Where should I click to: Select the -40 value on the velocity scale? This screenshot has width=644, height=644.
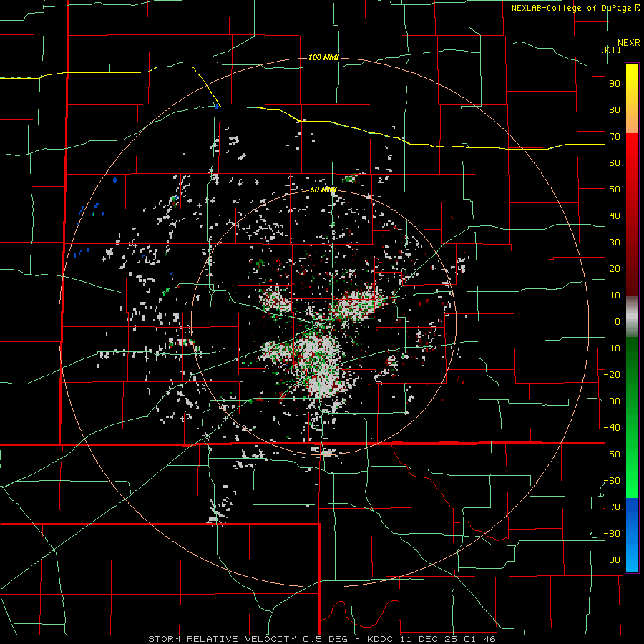[x=612, y=428]
